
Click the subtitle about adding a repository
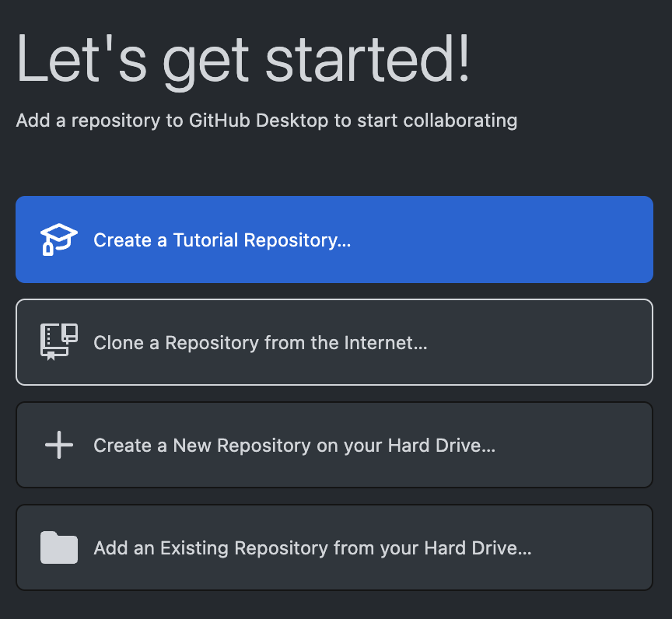[x=266, y=121]
